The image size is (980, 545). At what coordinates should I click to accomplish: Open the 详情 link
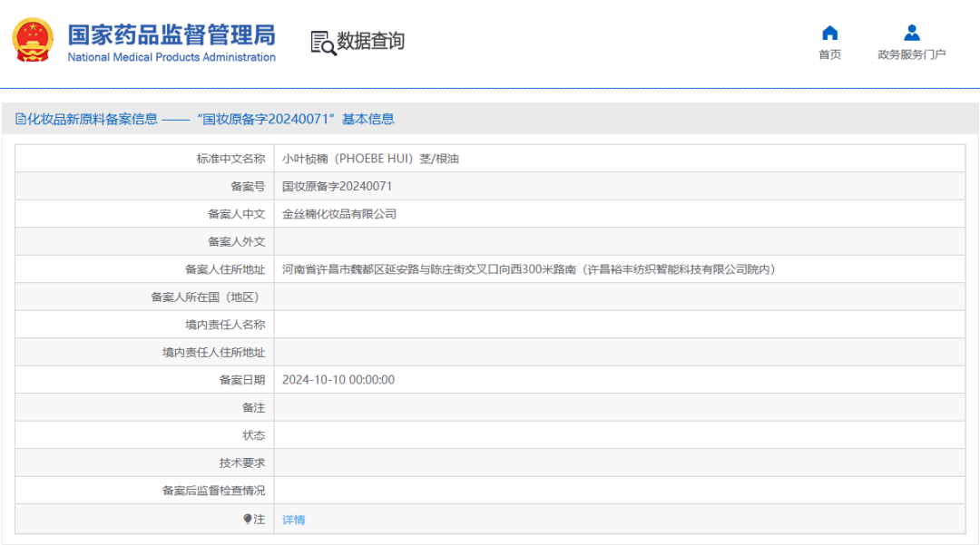click(x=294, y=520)
